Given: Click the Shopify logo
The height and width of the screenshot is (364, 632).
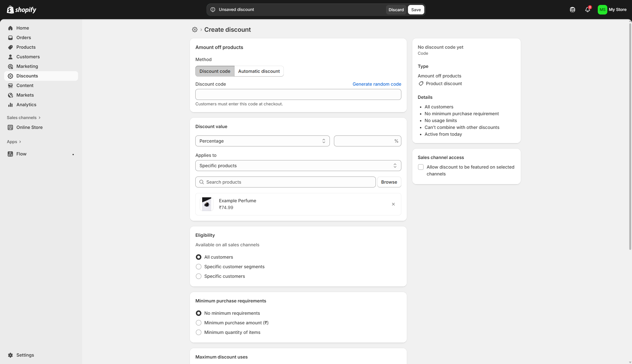Looking at the screenshot, I should (x=21, y=9).
